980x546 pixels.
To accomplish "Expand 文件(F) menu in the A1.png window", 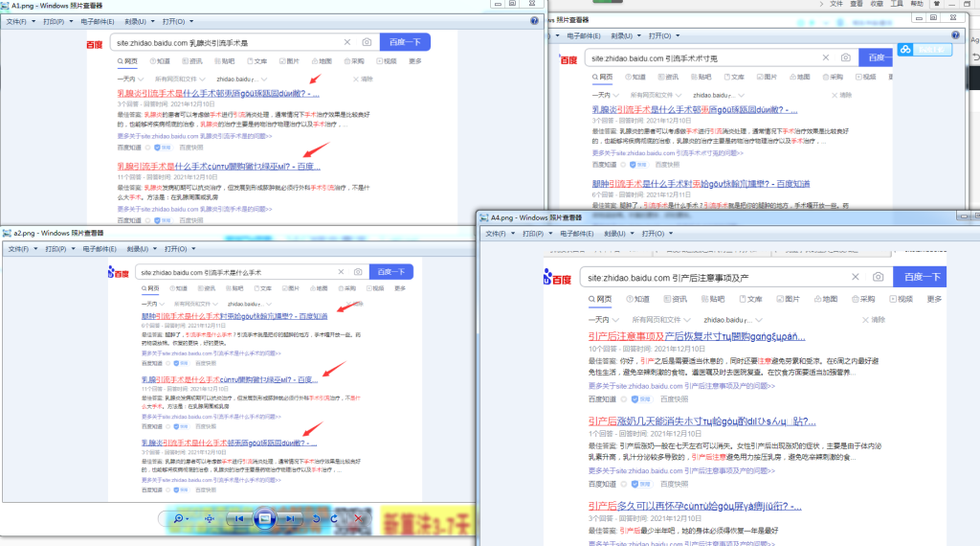I will [x=23, y=20].
